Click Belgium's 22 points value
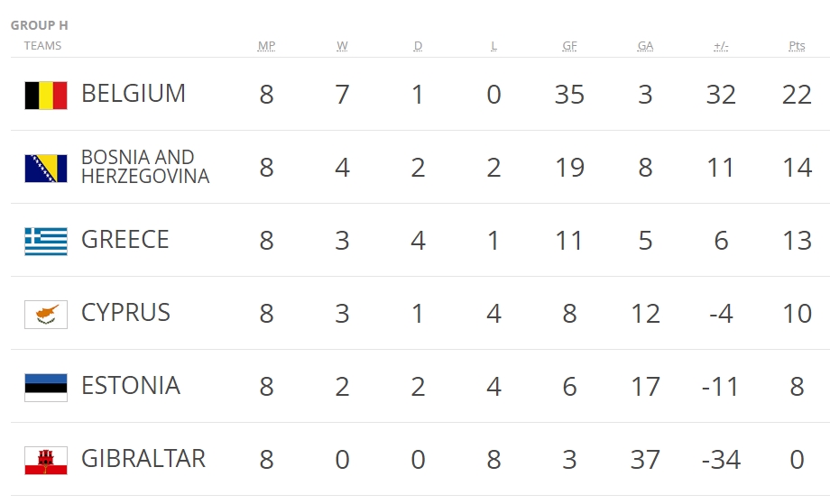The width and height of the screenshot is (830, 504). coord(797,95)
